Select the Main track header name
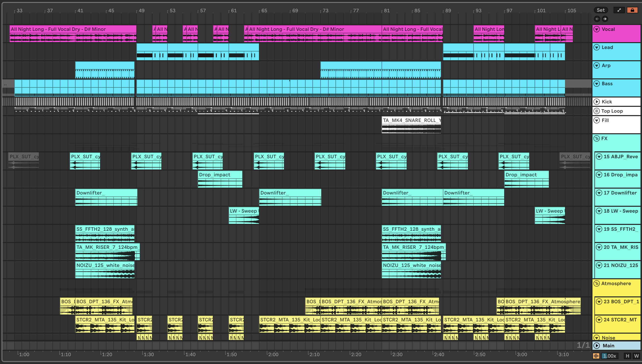The image size is (642, 364). [x=608, y=345]
